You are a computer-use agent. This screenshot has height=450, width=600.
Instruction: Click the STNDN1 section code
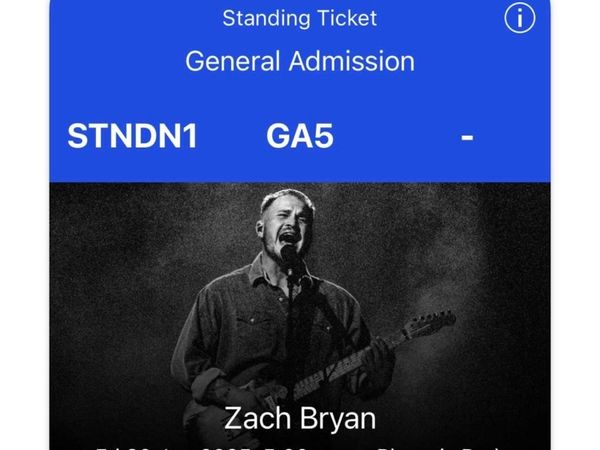click(x=132, y=136)
